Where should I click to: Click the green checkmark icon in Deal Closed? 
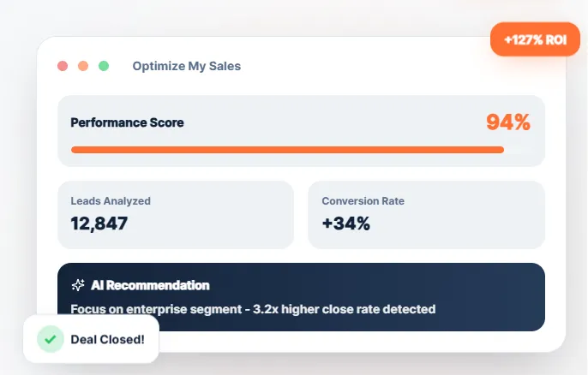coord(51,339)
